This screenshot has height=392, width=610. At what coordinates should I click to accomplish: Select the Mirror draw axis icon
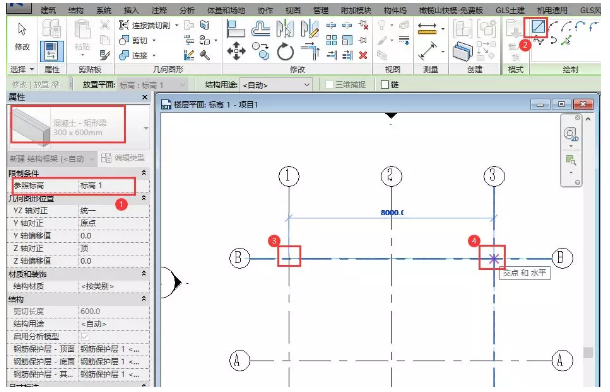coord(310,29)
